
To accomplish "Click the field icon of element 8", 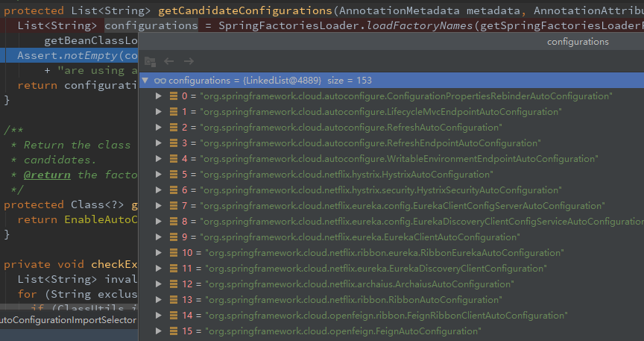I will pyautogui.click(x=174, y=221).
